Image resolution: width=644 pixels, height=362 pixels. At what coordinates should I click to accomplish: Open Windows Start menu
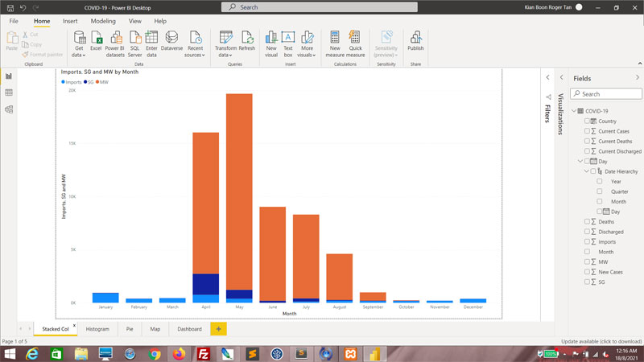(x=10, y=354)
